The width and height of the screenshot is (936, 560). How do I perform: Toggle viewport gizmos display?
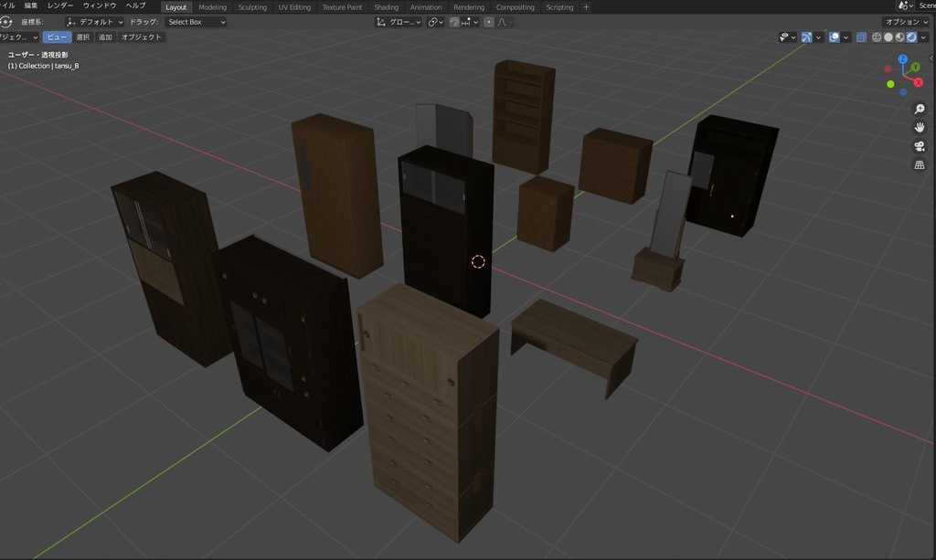[806, 37]
